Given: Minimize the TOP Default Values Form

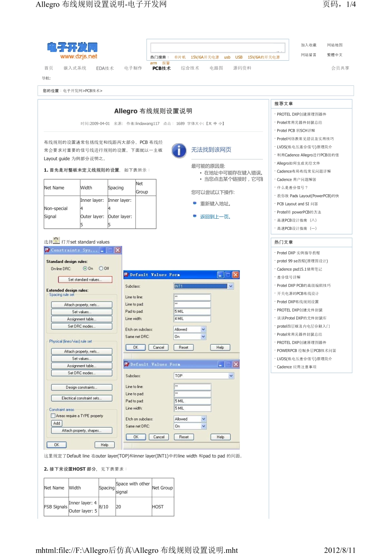Looking at the screenshot, I should coord(221,364).
